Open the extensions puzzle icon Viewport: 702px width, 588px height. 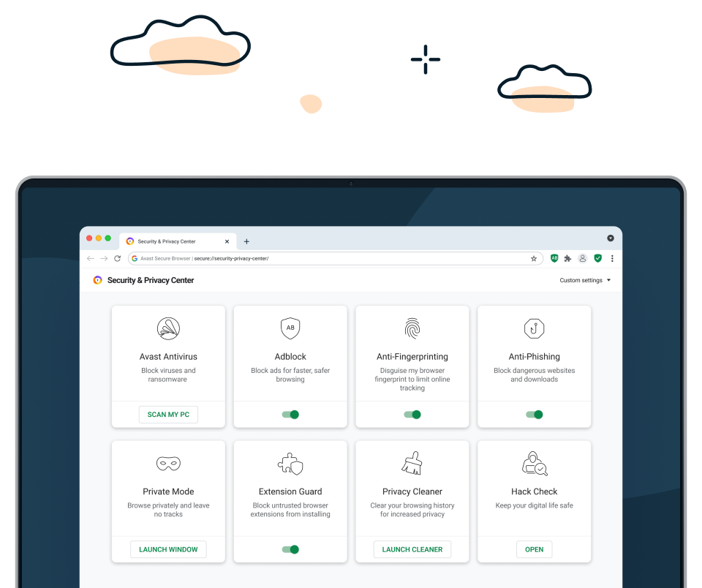pyautogui.click(x=567, y=258)
